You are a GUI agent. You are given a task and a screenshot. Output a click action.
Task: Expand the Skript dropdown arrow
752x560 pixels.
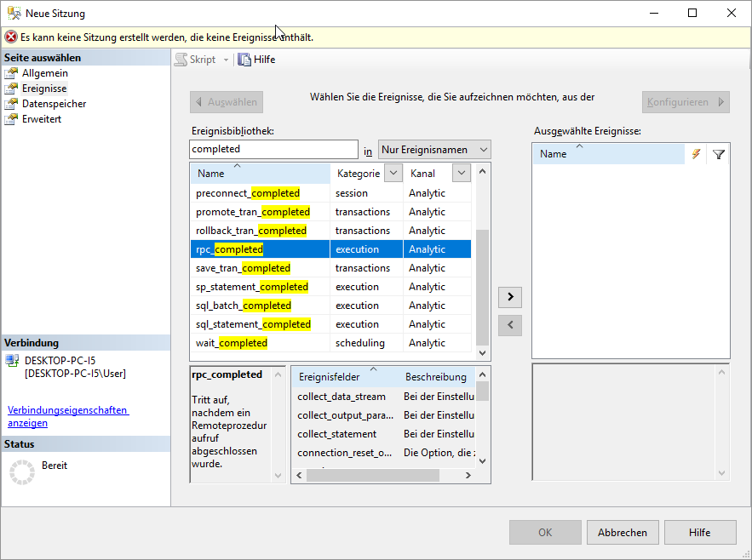[x=226, y=60]
